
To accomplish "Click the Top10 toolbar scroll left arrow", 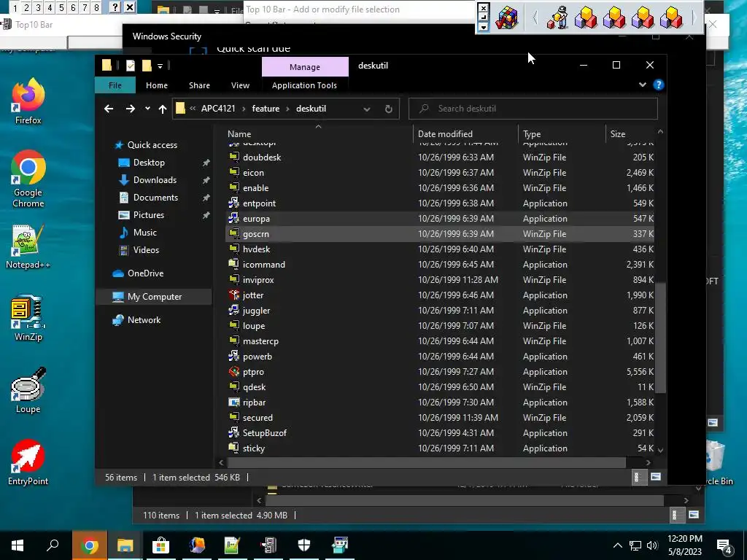I will [x=535, y=17].
